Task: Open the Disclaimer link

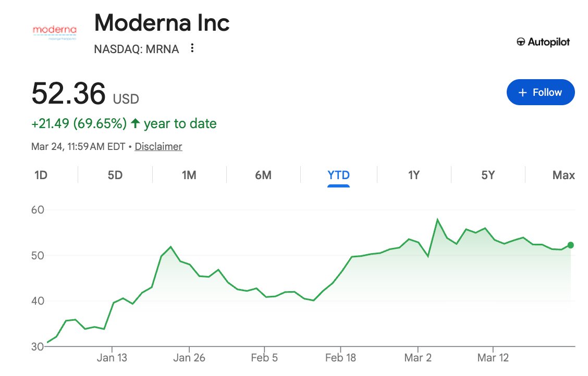Action: click(158, 147)
